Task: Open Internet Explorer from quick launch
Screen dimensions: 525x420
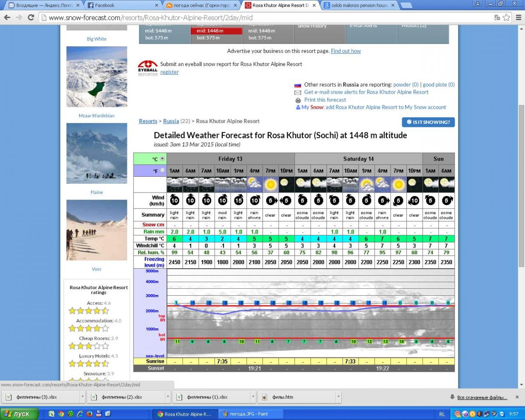Action: (80, 414)
